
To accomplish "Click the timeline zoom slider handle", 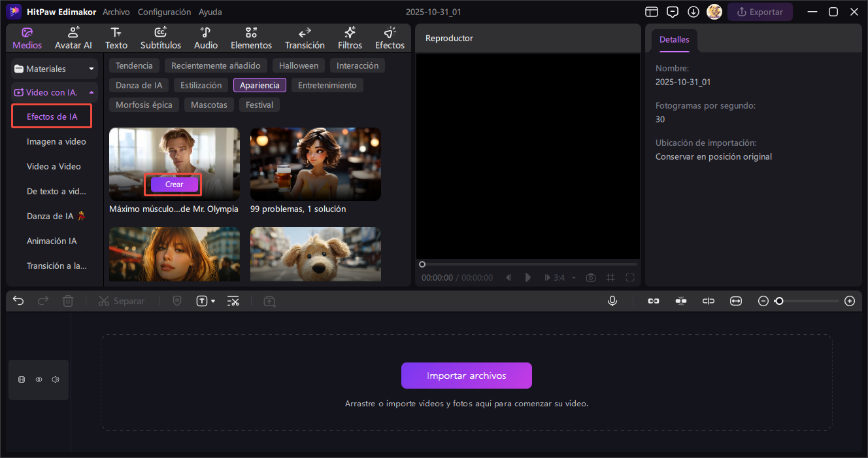I will pyautogui.click(x=778, y=301).
